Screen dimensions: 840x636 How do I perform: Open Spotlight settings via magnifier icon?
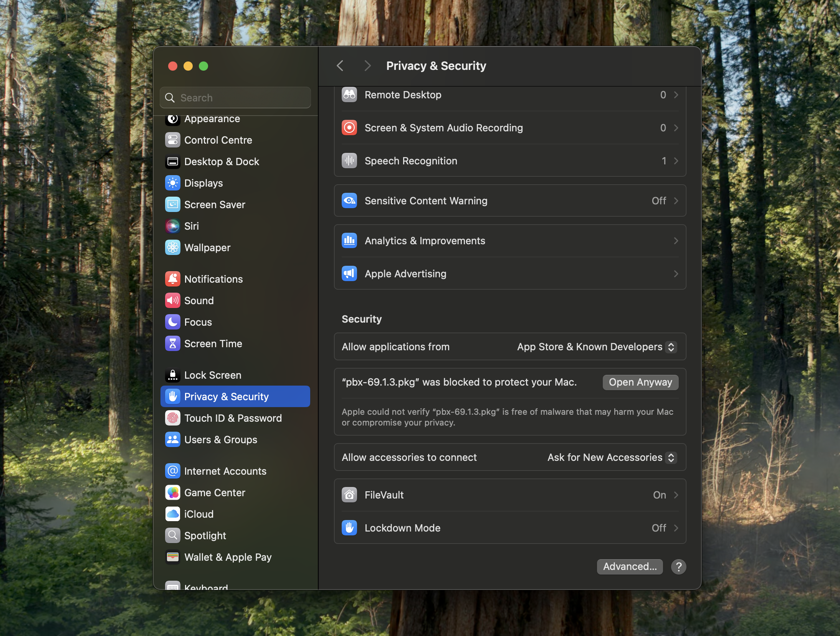tap(172, 535)
